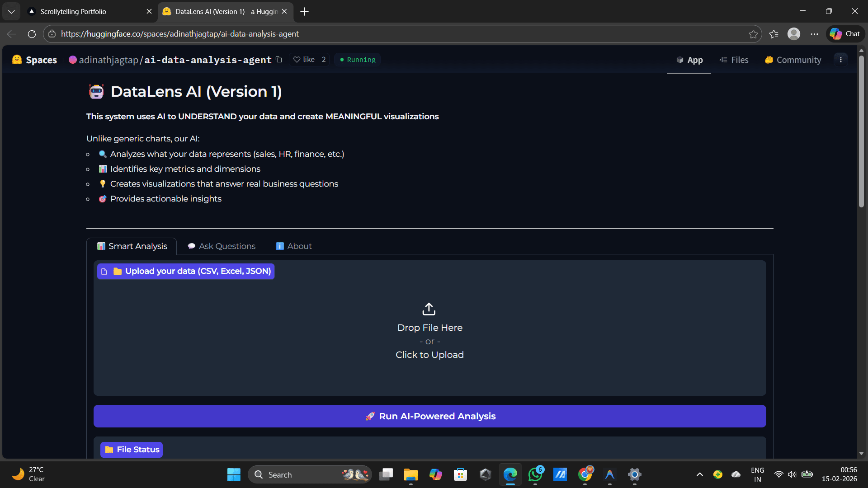Open the Wi-Fi network settings

[x=778, y=474]
